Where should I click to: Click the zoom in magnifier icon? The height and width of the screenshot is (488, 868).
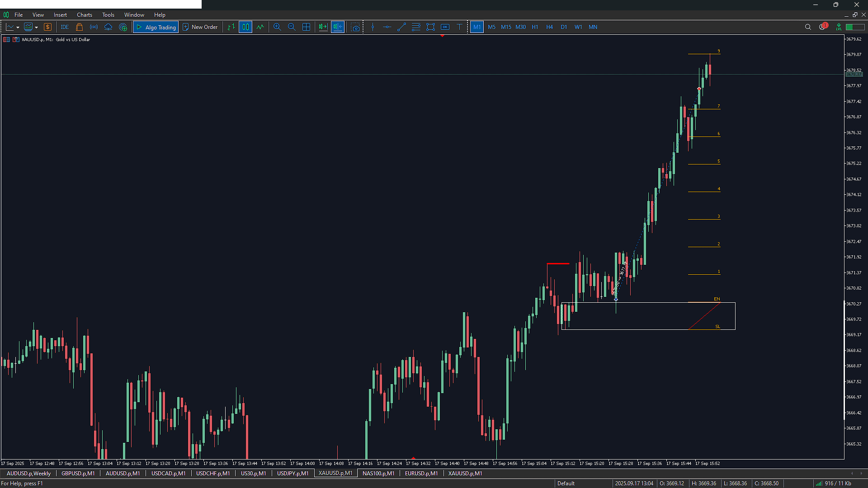tap(277, 27)
